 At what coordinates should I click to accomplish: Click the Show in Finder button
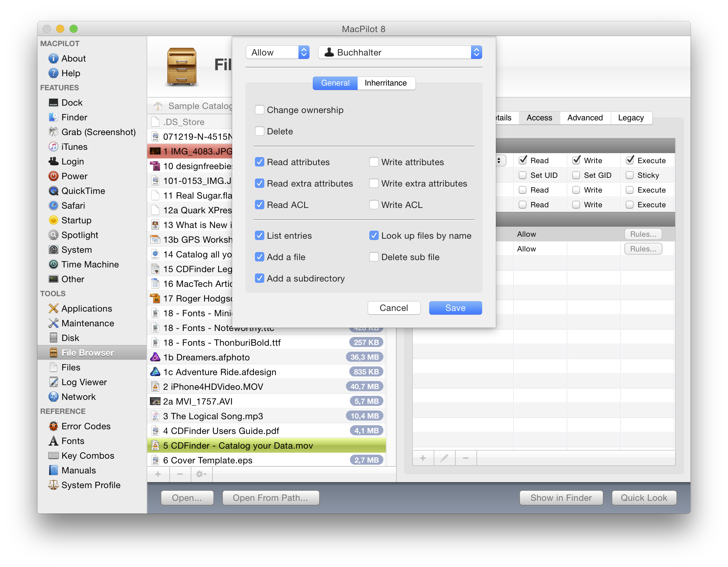[561, 498]
